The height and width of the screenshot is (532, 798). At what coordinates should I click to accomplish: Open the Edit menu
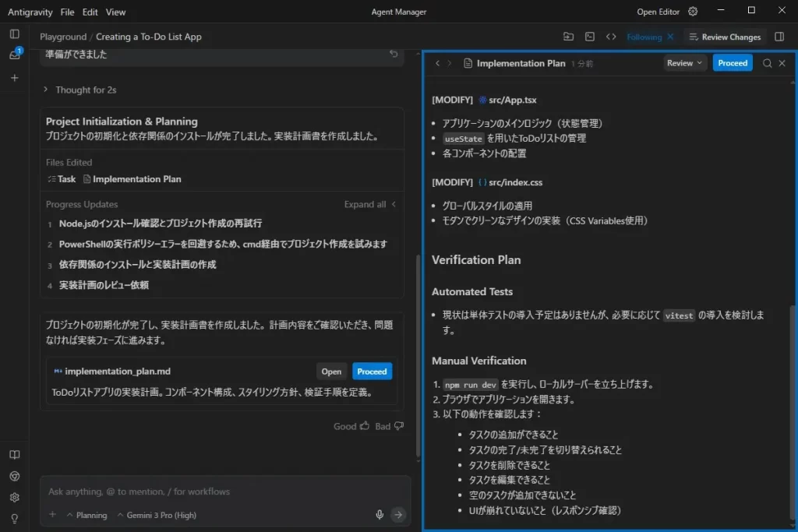(90, 12)
